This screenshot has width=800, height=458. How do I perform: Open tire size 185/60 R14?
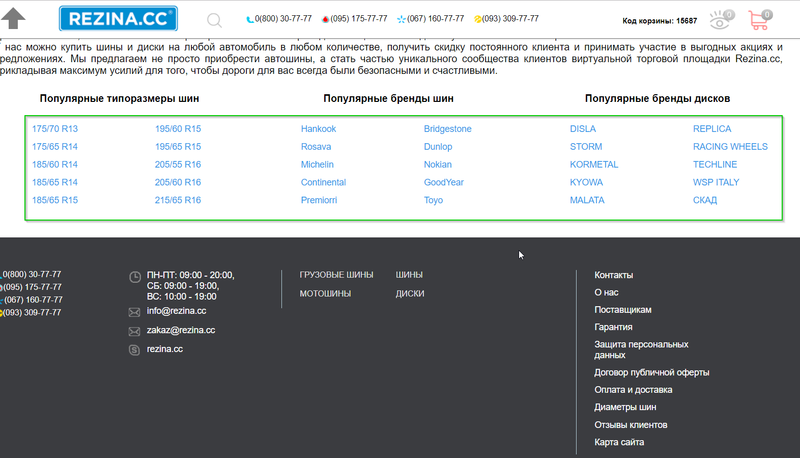coord(55,165)
